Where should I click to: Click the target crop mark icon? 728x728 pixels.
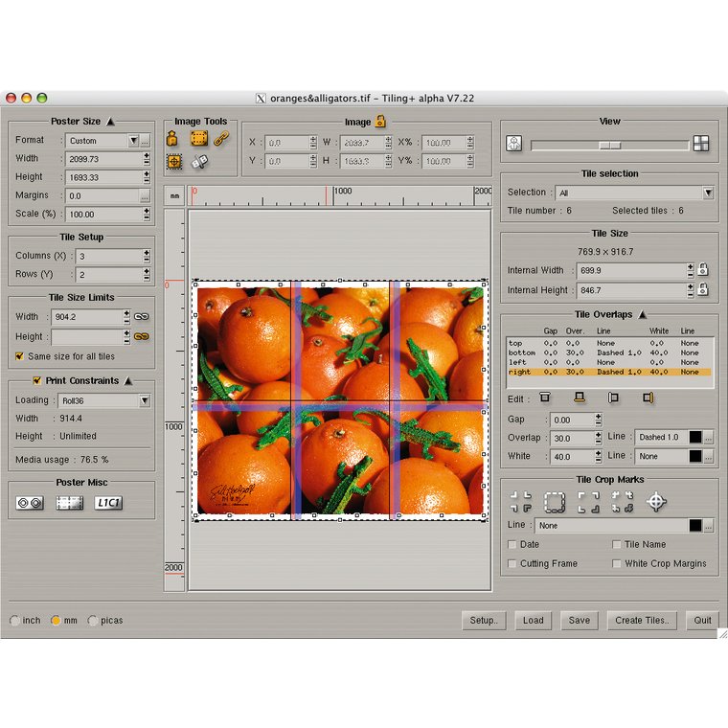[656, 501]
